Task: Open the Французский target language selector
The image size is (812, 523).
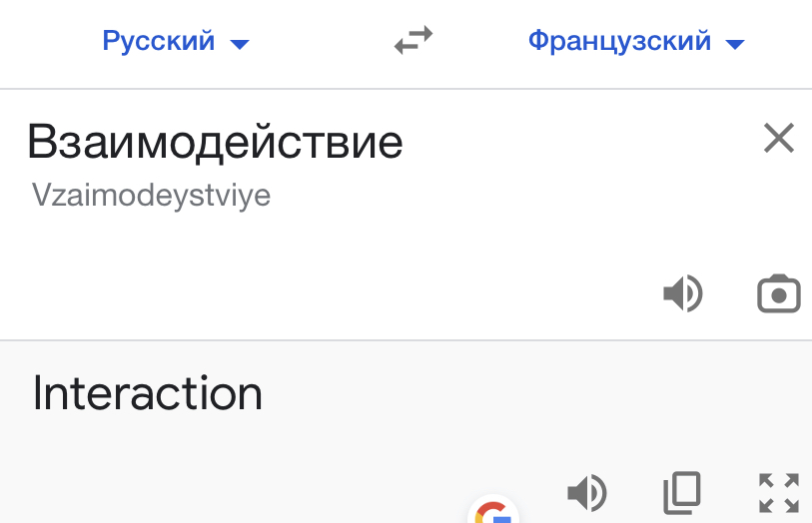Action: [619, 42]
